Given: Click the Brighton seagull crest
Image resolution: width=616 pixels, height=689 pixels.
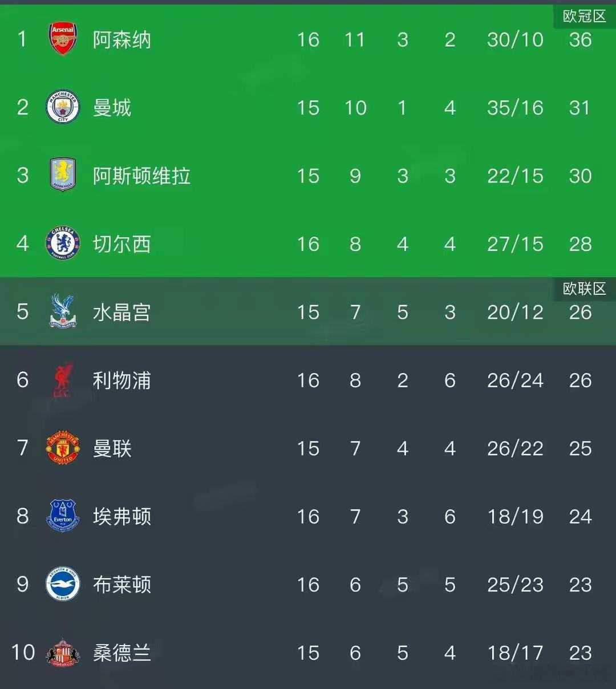Looking at the screenshot, I should [63, 584].
